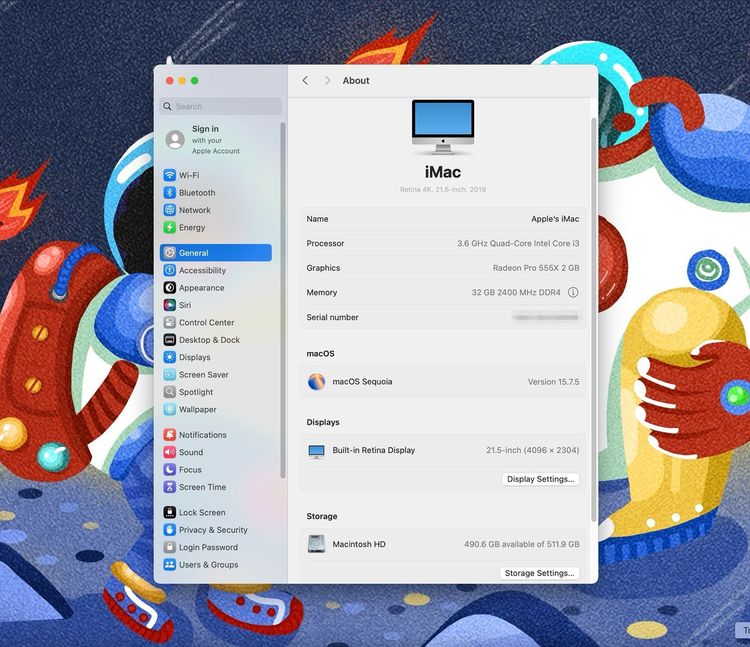Screen dimensions: 750x647
Task: Click the "iMac" heading text
Action: point(443,172)
